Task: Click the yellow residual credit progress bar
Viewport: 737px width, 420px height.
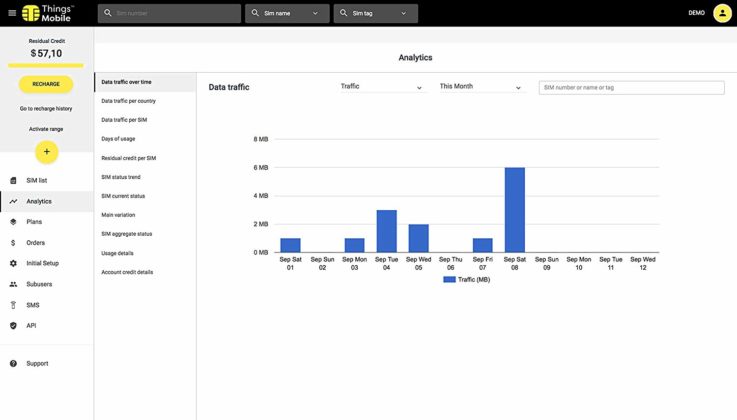Action: point(46,66)
